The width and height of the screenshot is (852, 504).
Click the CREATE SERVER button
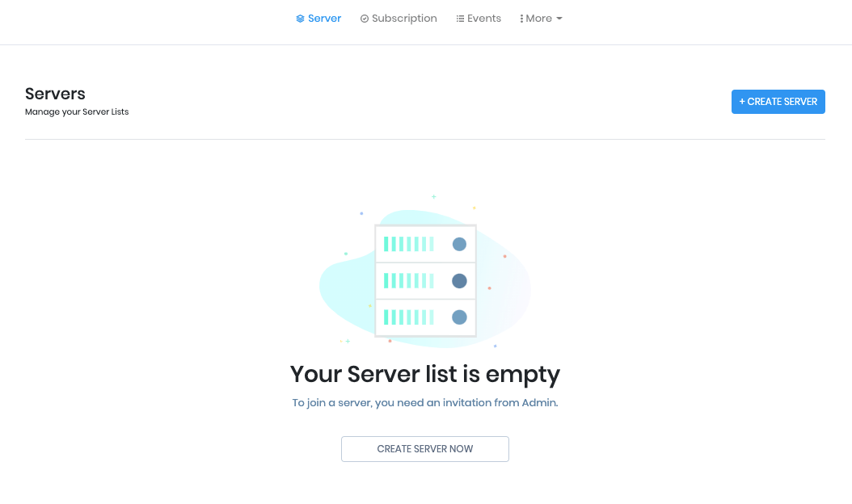778,101
